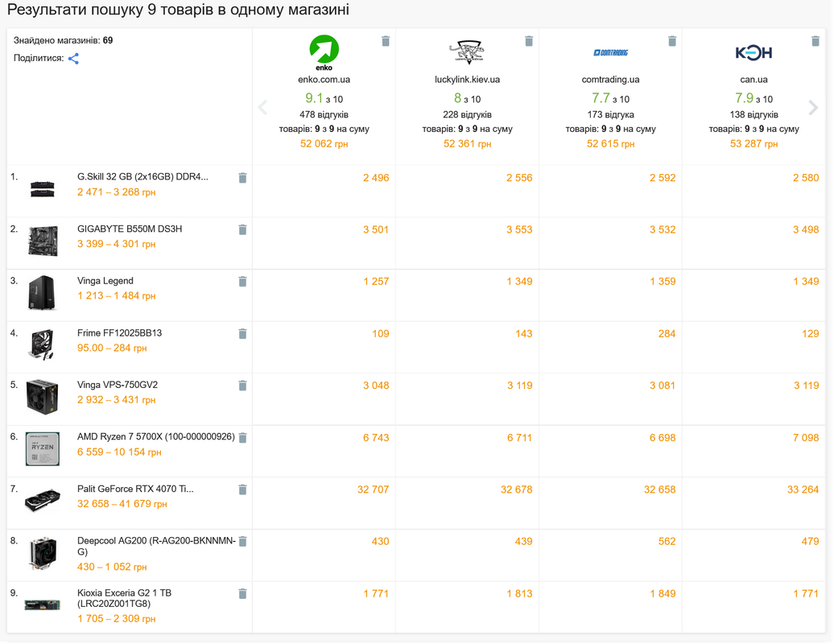Open the luckylink.kiev.ua store link
Image resolution: width=834 pixels, height=644 pixels.
[x=467, y=80]
